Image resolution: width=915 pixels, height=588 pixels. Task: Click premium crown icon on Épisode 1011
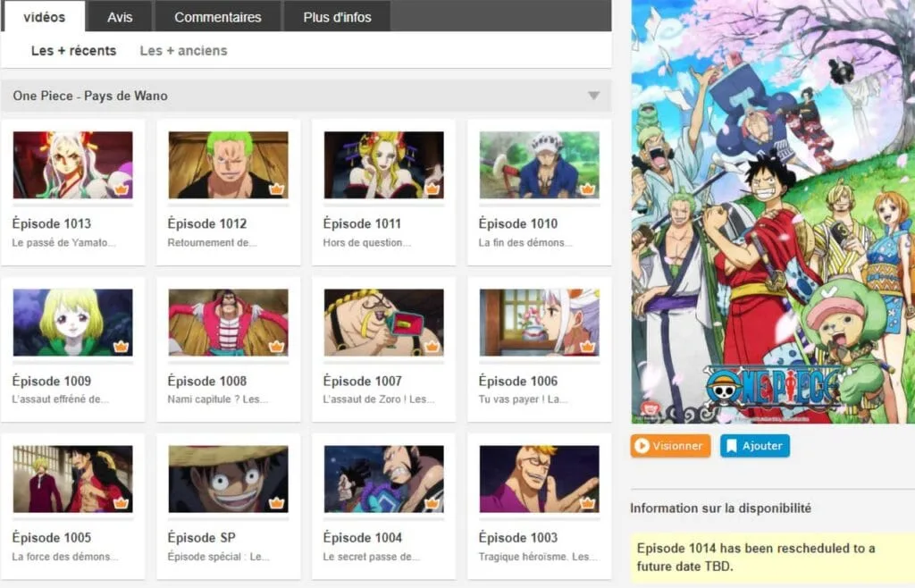(x=432, y=189)
